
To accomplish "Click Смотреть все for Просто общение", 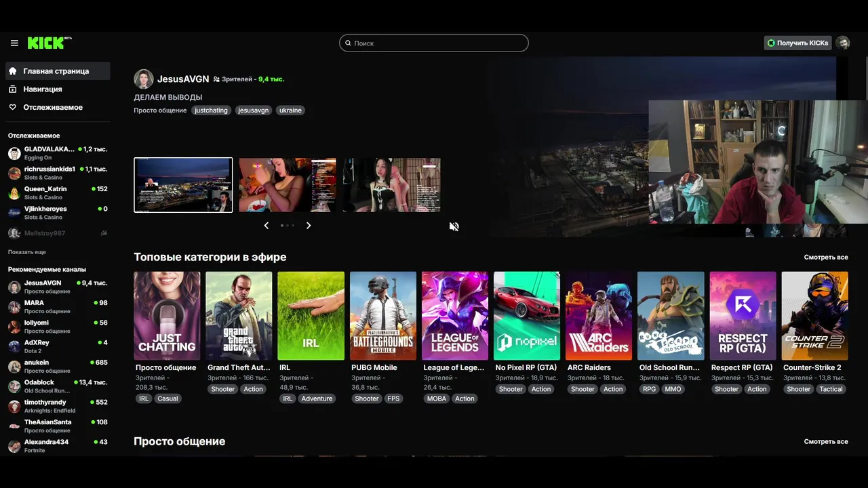I will [826, 442].
